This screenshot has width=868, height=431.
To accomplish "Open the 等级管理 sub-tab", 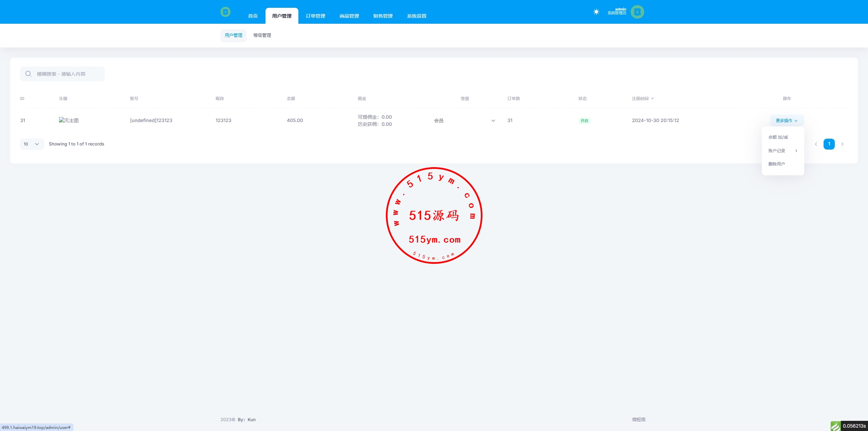I will [x=262, y=35].
